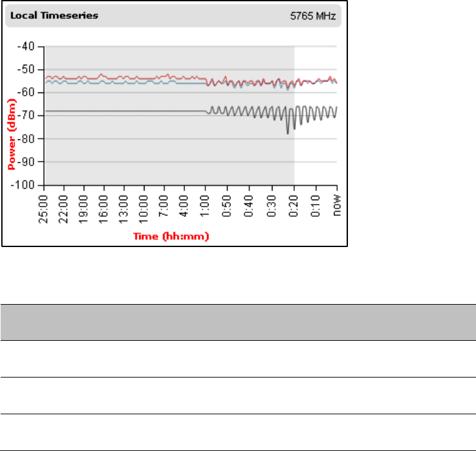
Task: Click the "13:00" time axis tick
Action: [124, 209]
